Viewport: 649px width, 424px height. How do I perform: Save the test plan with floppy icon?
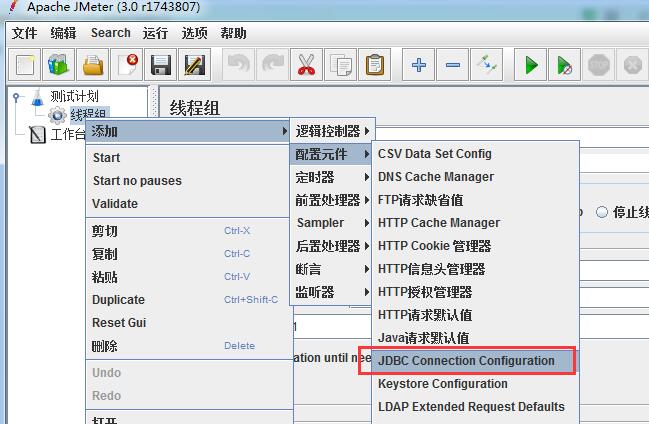pos(161,65)
